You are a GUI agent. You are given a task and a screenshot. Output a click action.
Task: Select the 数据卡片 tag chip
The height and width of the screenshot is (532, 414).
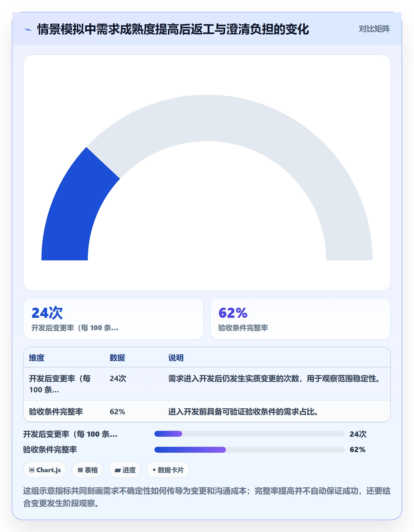tap(168, 470)
